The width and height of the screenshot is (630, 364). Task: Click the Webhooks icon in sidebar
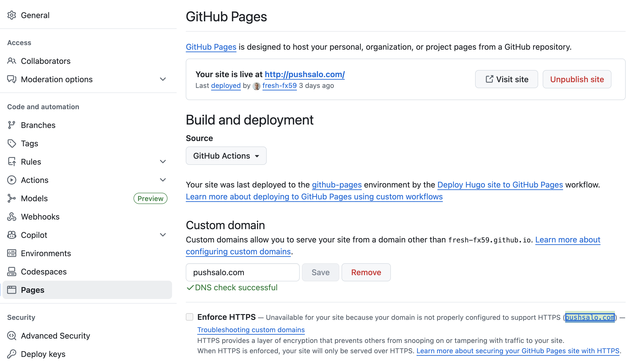pyautogui.click(x=11, y=217)
